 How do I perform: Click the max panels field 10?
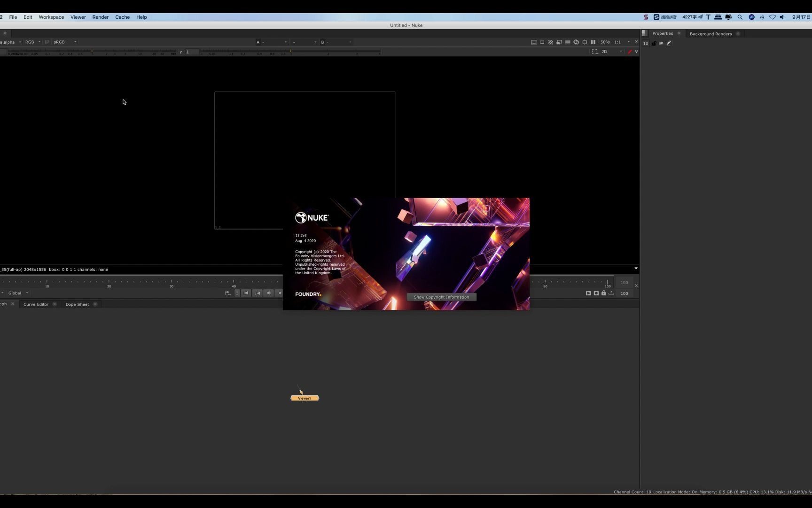(646, 43)
